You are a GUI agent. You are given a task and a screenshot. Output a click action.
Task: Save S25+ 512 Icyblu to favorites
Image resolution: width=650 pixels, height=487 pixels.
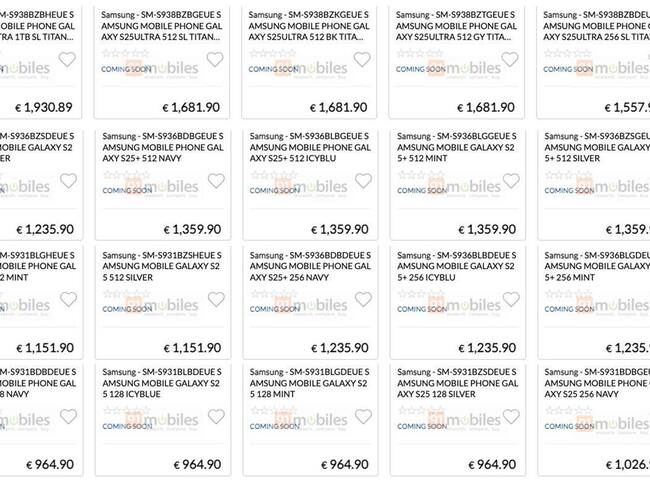pos(363,181)
